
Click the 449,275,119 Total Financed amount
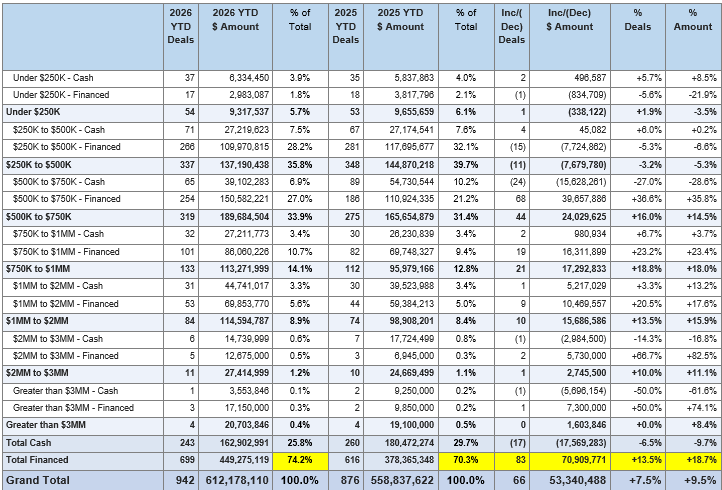point(235,461)
